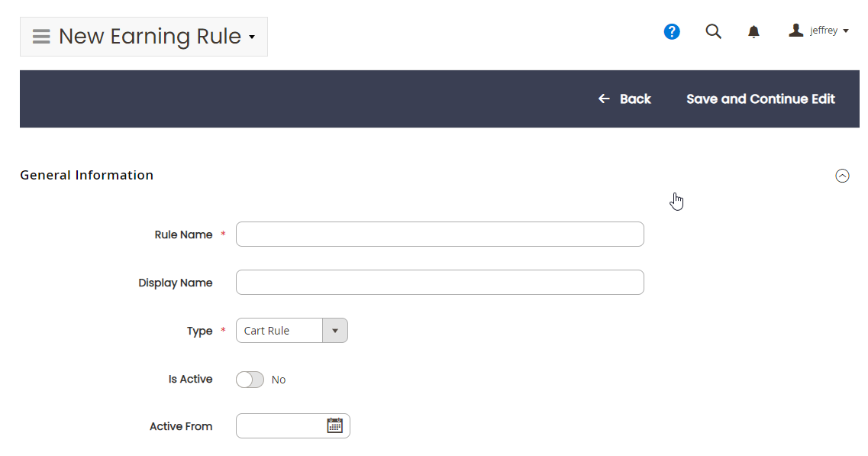Open the search magnifier icon

pos(713,31)
